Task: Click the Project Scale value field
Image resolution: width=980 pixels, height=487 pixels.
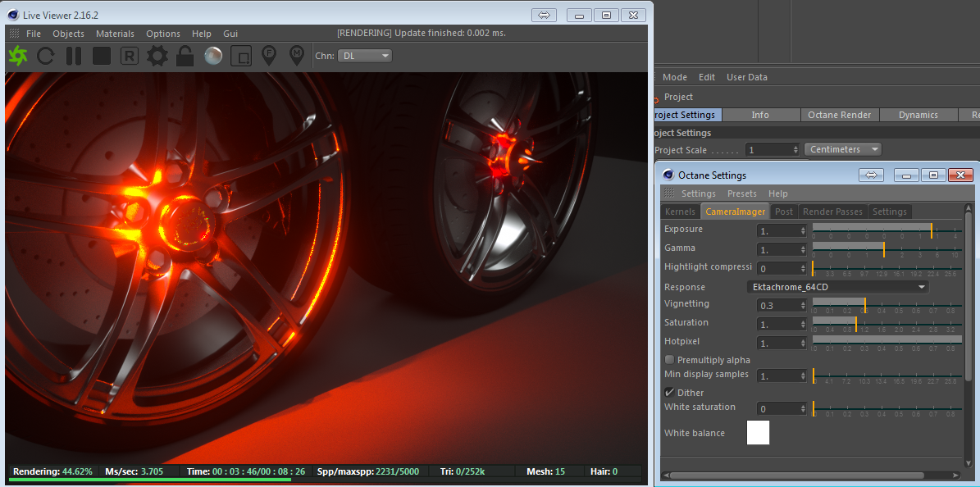Action: tap(773, 149)
